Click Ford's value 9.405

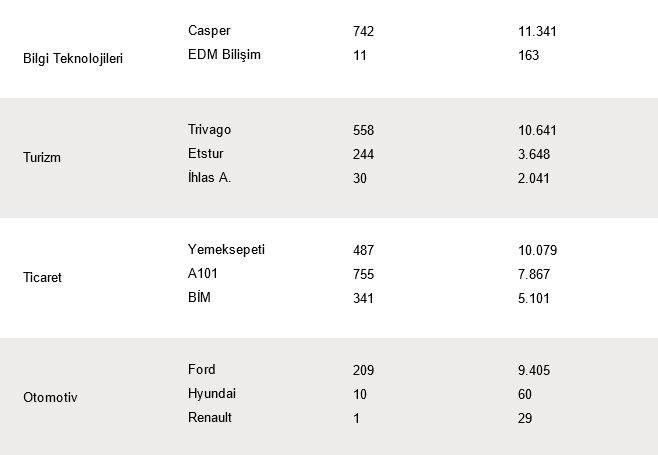pos(534,371)
